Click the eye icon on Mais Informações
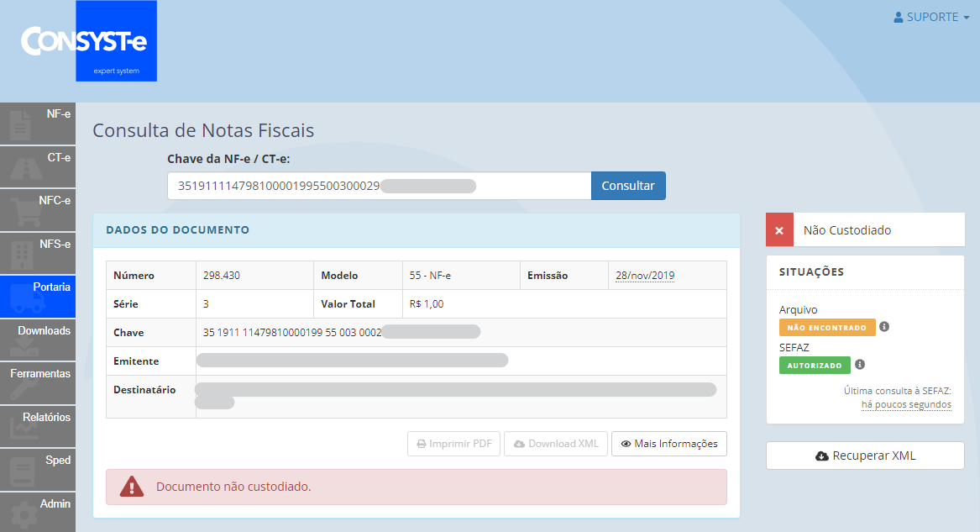980x532 pixels. point(626,444)
